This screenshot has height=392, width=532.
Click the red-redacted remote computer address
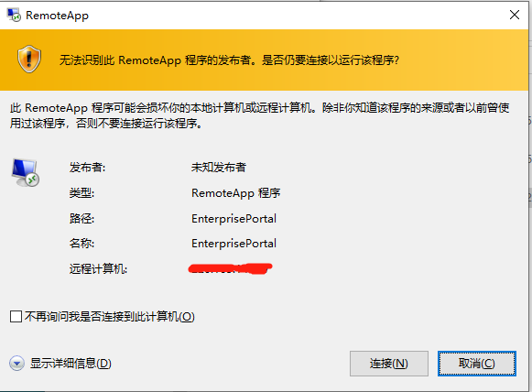coord(230,268)
